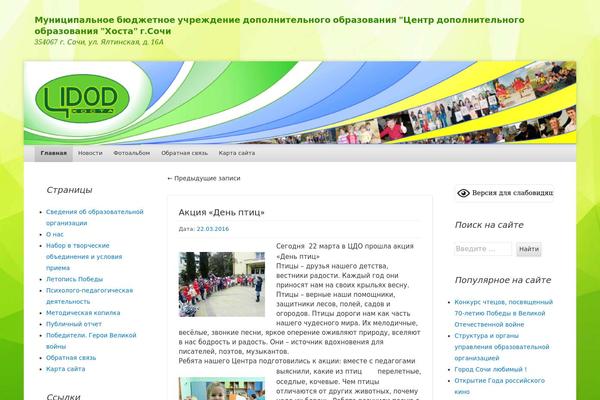Open Набор в творческие объединения link
This screenshot has height=400, width=600.
click(84, 256)
